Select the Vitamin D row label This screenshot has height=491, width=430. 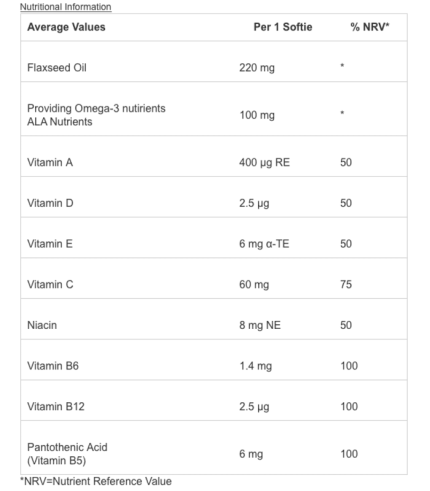click(x=50, y=203)
